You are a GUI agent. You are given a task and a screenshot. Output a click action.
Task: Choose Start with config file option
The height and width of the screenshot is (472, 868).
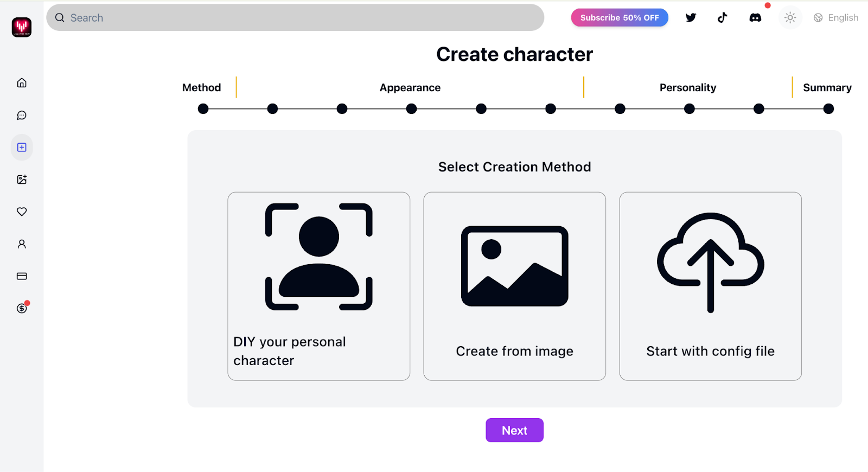[710, 286]
